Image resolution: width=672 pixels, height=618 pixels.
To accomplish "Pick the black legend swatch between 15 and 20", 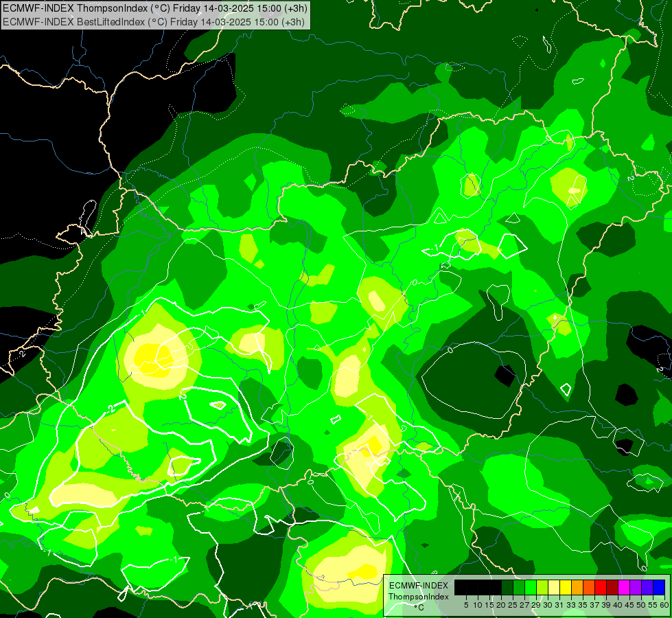I will pyautogui.click(x=496, y=588).
